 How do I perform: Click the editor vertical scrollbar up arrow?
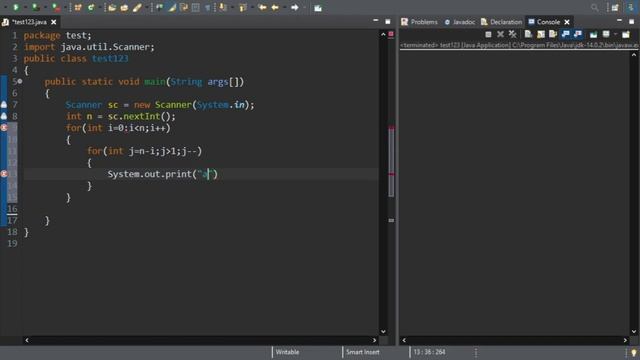(x=383, y=34)
